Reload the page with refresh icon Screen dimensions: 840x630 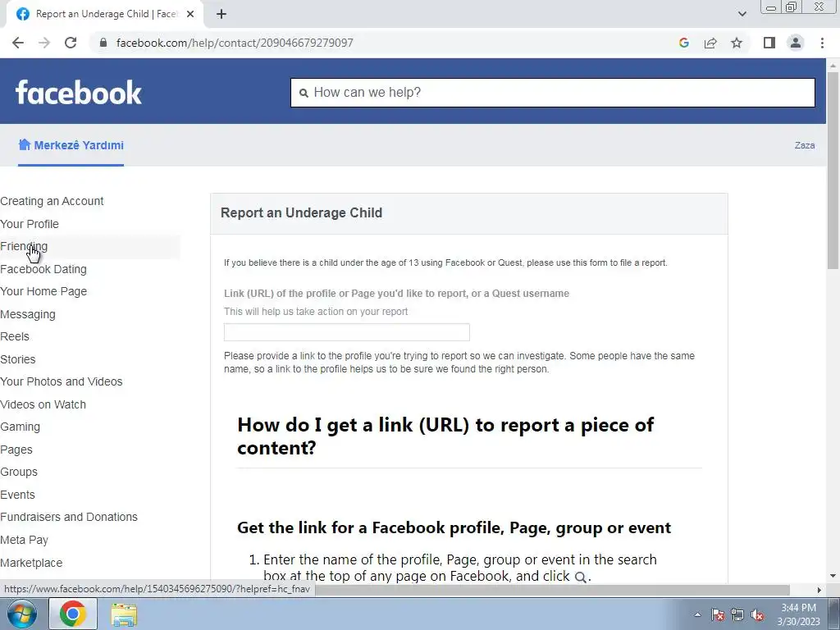click(71, 43)
